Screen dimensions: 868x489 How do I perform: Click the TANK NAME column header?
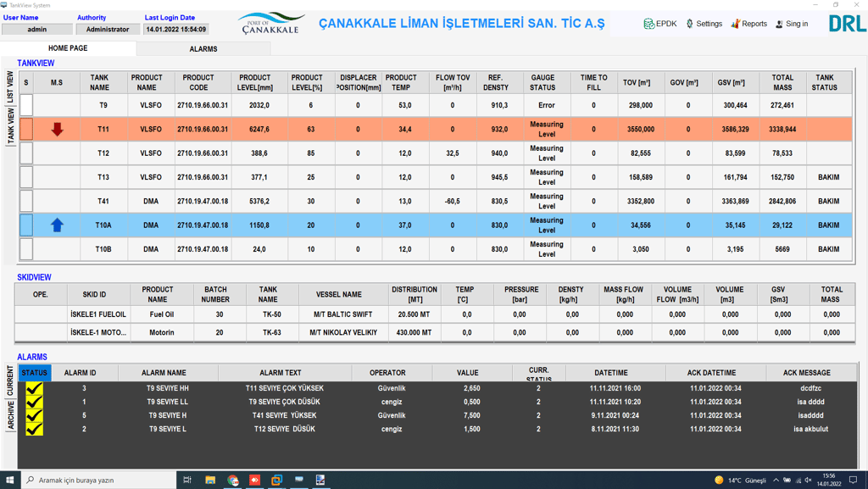100,82
